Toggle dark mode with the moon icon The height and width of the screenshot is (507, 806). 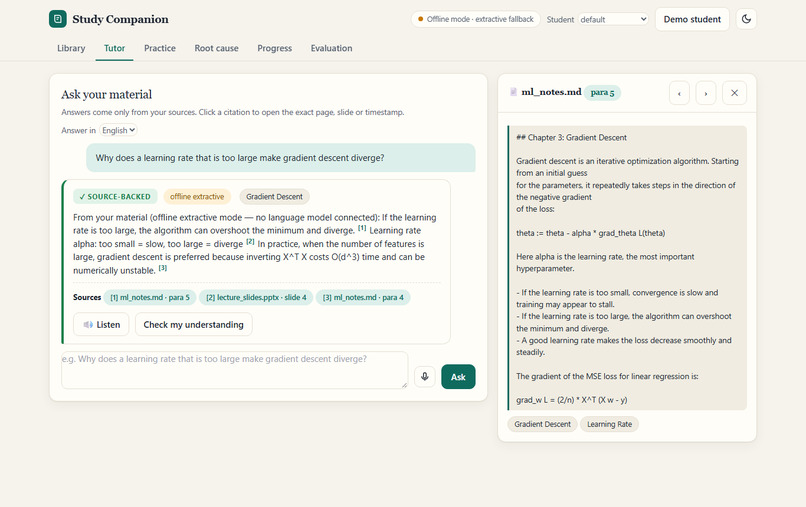click(746, 19)
